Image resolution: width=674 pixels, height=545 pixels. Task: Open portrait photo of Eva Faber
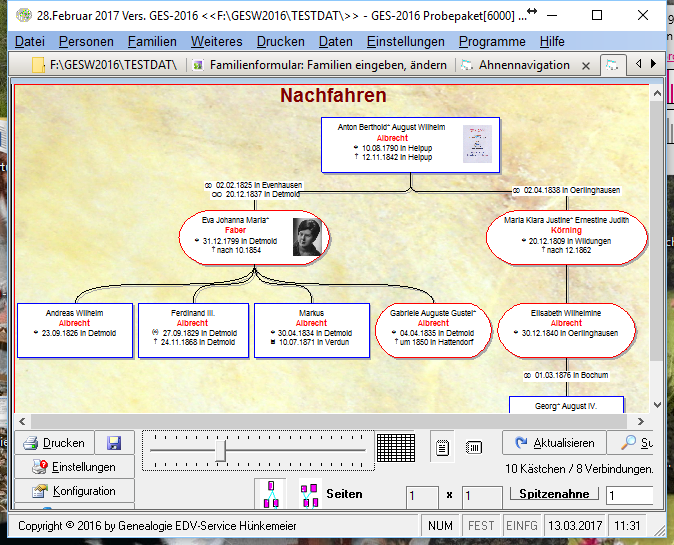point(307,237)
